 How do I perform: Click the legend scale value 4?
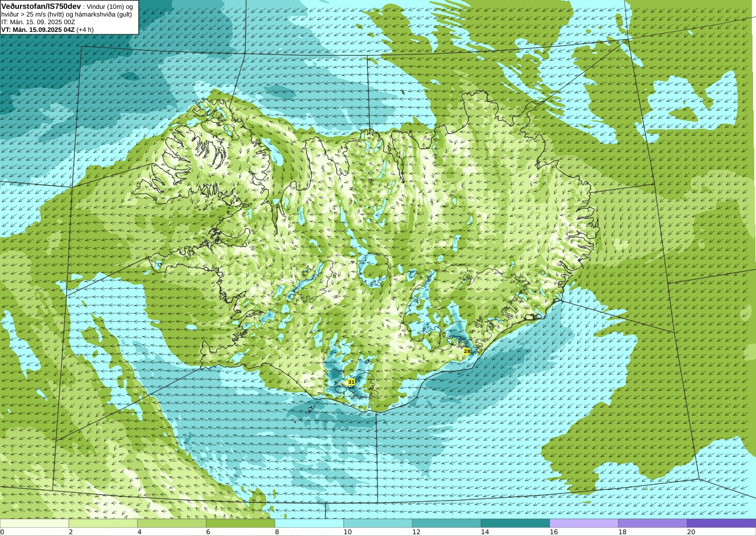pos(139,532)
